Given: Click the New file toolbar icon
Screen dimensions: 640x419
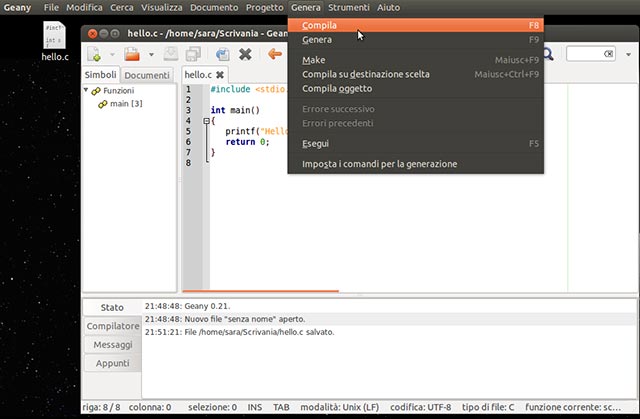Looking at the screenshot, I should click(95, 54).
